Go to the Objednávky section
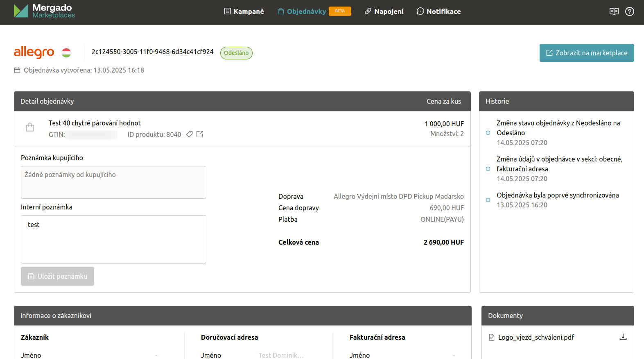644x359 pixels. click(x=302, y=11)
